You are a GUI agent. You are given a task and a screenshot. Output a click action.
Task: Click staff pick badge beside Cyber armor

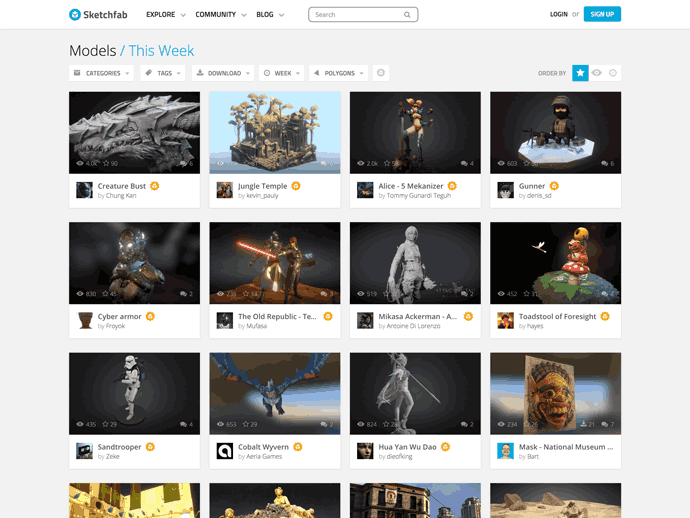coord(150,316)
